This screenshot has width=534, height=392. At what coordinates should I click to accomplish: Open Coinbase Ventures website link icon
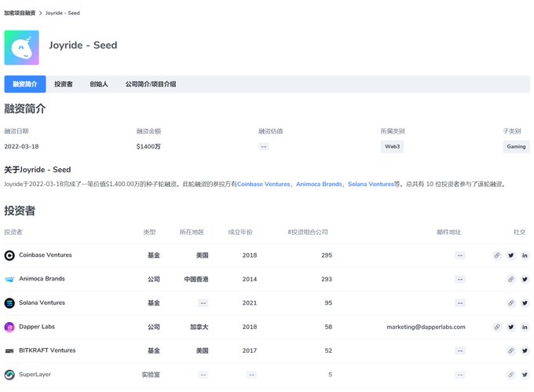click(497, 255)
